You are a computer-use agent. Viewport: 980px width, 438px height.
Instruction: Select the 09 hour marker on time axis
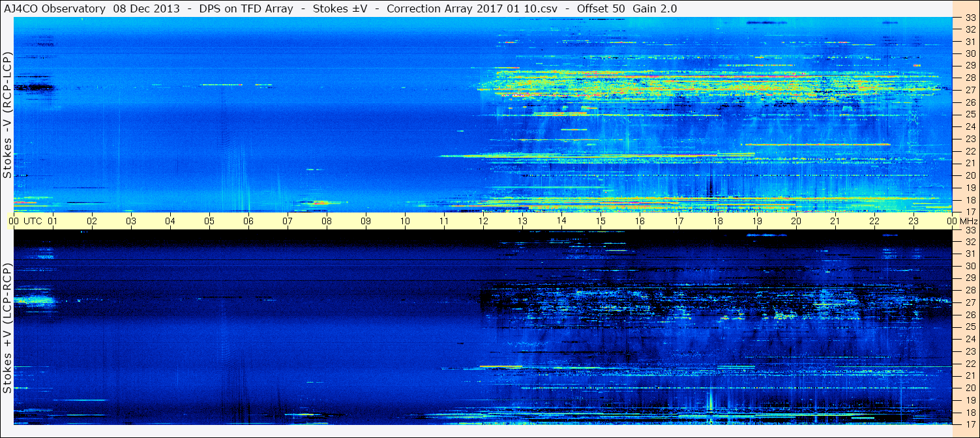click(x=366, y=221)
